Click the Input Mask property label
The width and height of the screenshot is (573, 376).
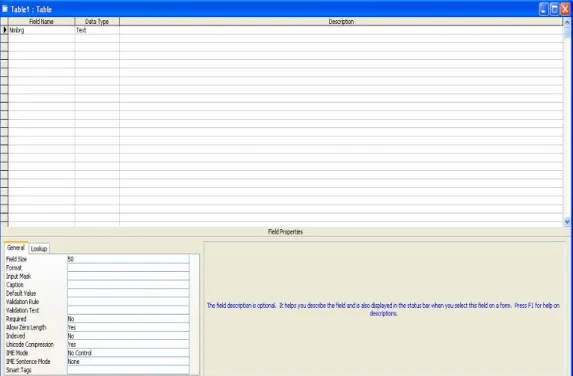pyautogui.click(x=19, y=276)
